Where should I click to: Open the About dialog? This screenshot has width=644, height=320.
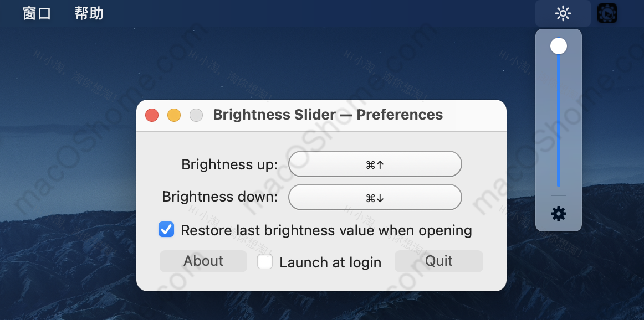click(x=203, y=261)
